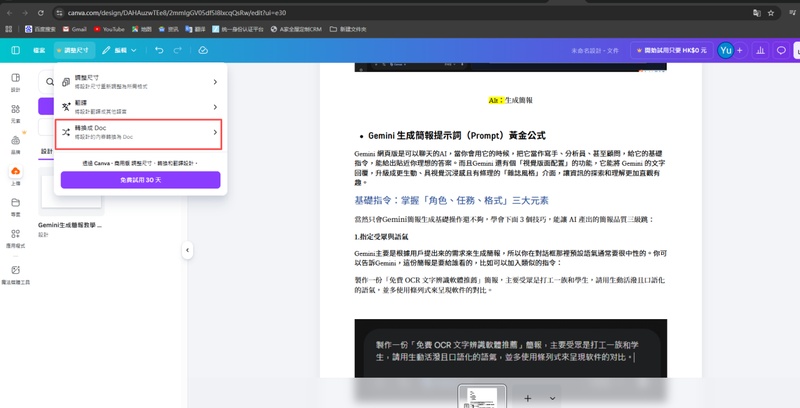Open the 應用程式 apps panel

tap(15, 238)
